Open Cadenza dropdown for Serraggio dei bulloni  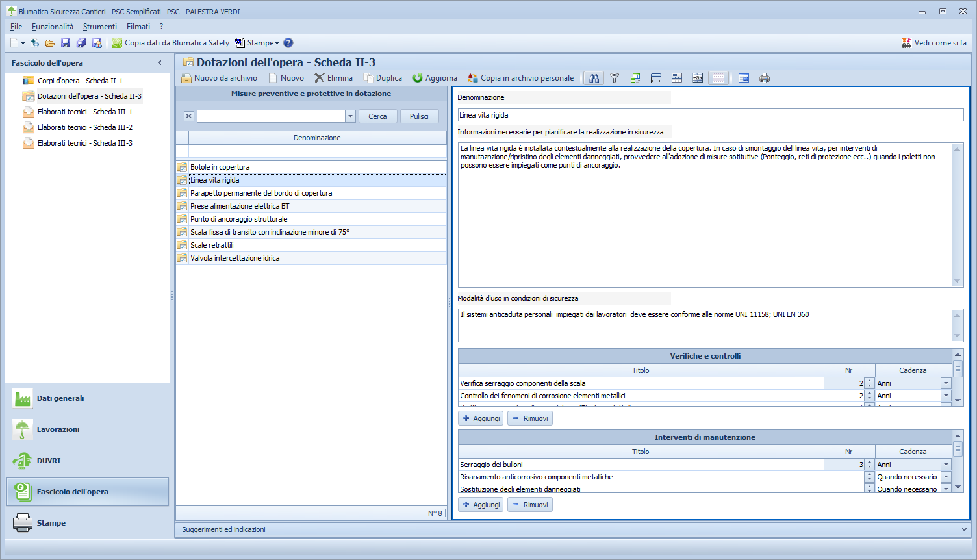(946, 465)
